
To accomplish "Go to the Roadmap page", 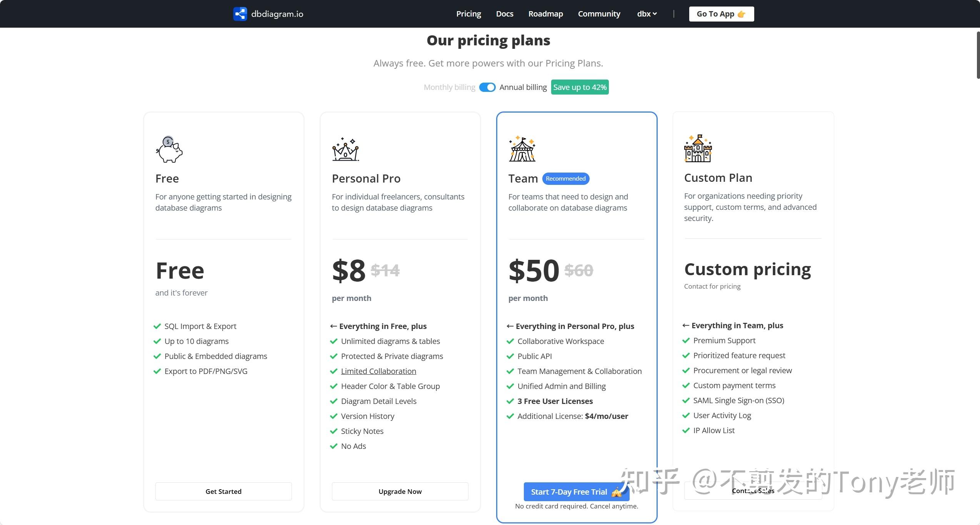I will 545,14.
